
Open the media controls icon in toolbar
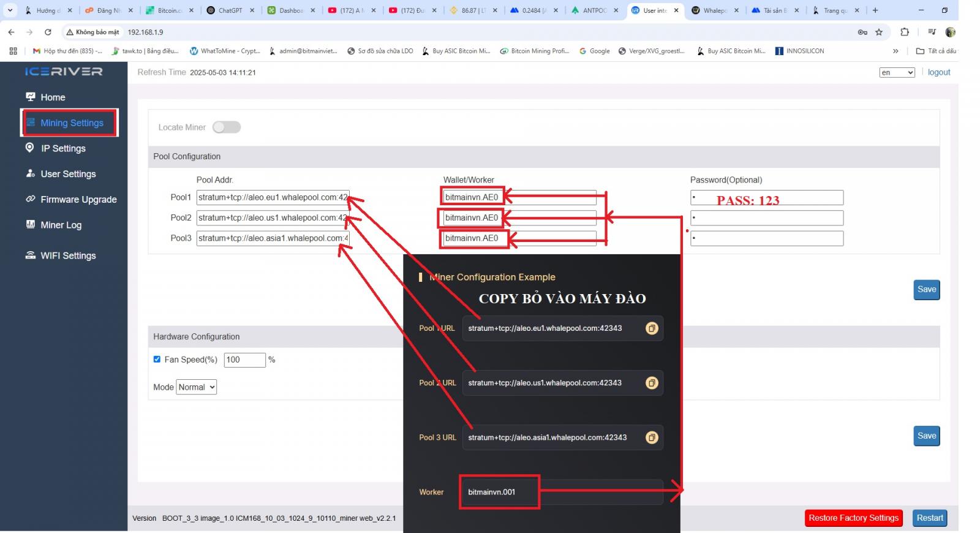coord(932,32)
